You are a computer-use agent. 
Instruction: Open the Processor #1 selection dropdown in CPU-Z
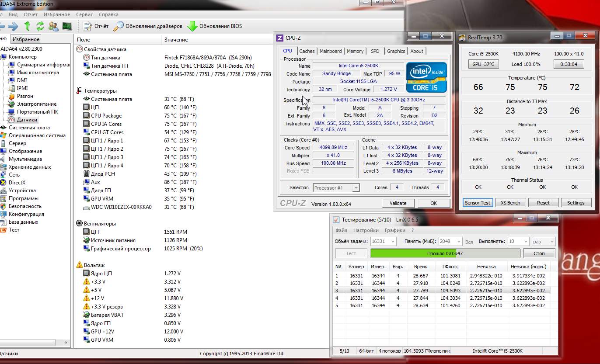pos(336,188)
